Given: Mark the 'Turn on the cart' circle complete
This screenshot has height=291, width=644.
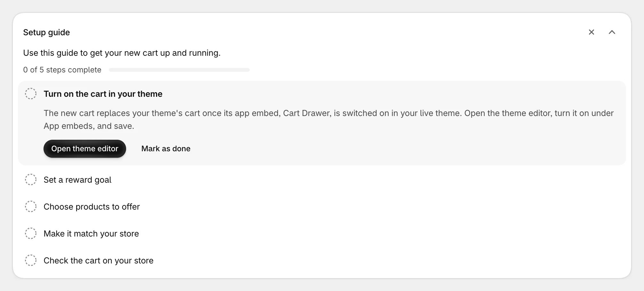Looking at the screenshot, I should pos(31,94).
